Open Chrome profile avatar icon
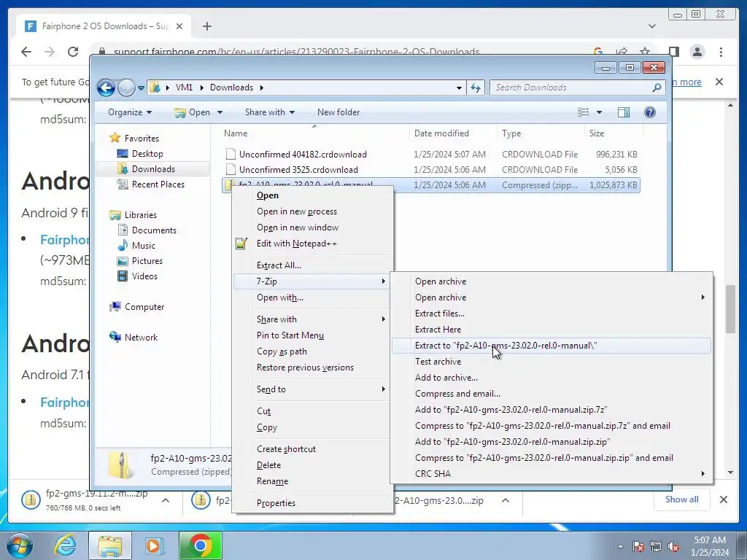 point(697,52)
